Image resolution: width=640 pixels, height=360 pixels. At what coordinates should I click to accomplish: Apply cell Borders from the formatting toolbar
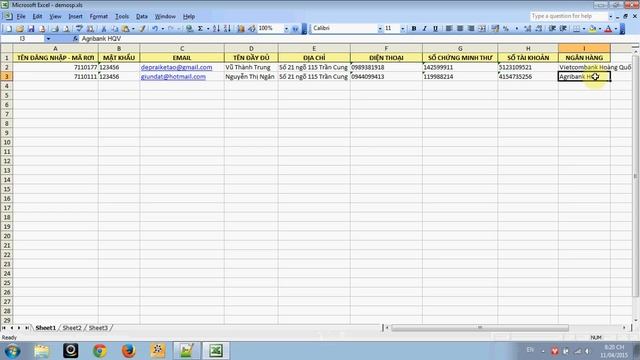pos(576,29)
